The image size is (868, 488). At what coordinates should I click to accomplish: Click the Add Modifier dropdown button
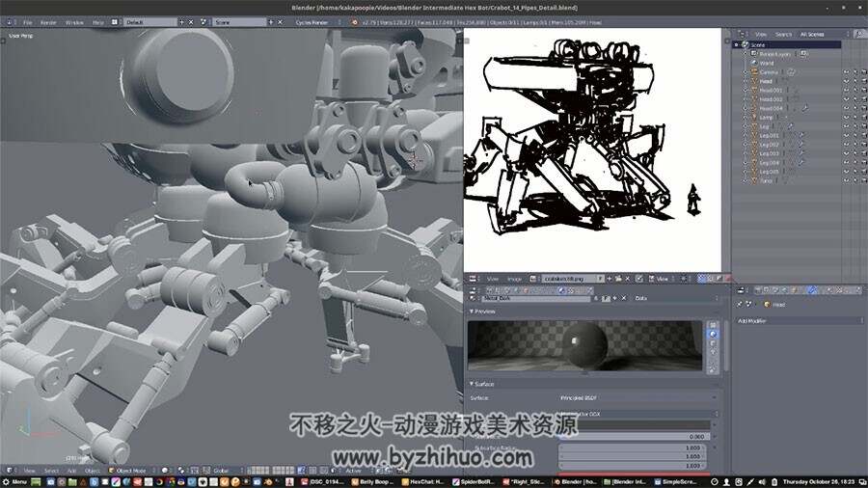tap(800, 320)
